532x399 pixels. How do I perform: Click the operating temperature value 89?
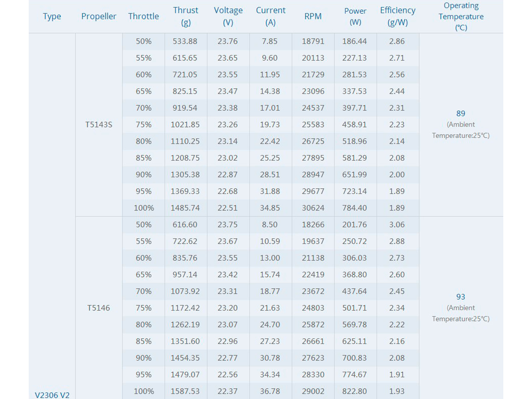tap(461, 113)
